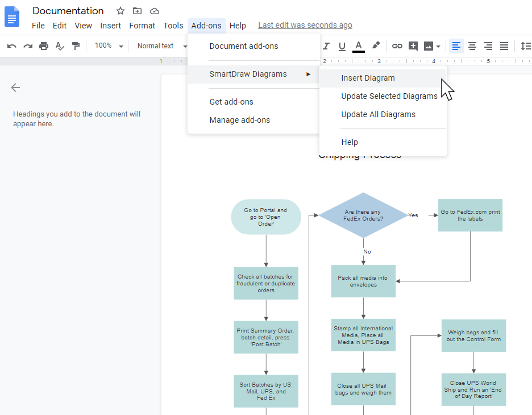Open the Normal text style dropdown

162,46
